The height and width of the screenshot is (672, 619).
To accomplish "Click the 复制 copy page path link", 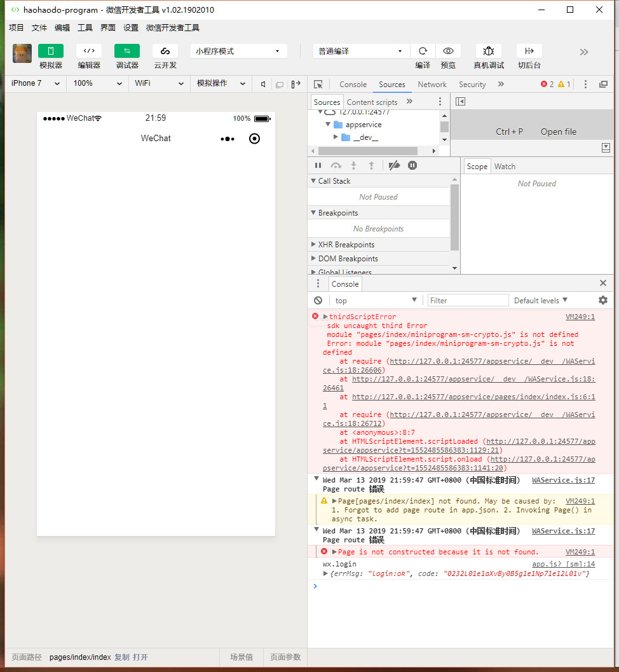I will tap(121, 657).
